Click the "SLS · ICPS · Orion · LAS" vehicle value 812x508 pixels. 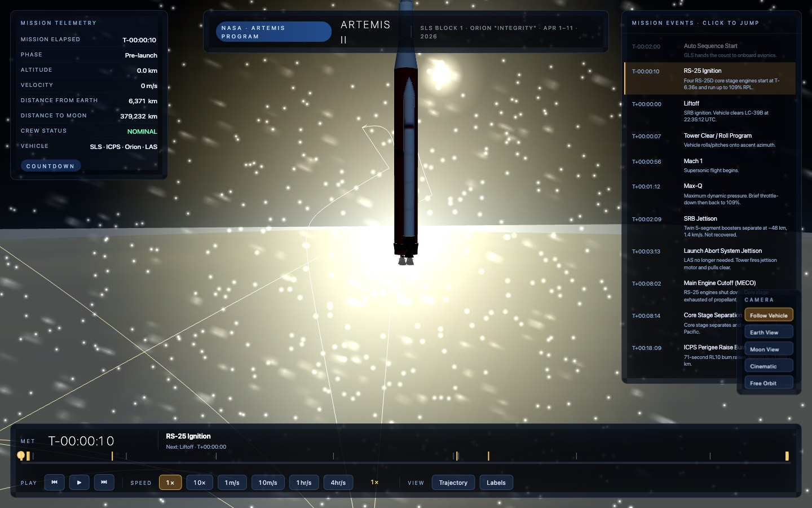pyautogui.click(x=123, y=147)
